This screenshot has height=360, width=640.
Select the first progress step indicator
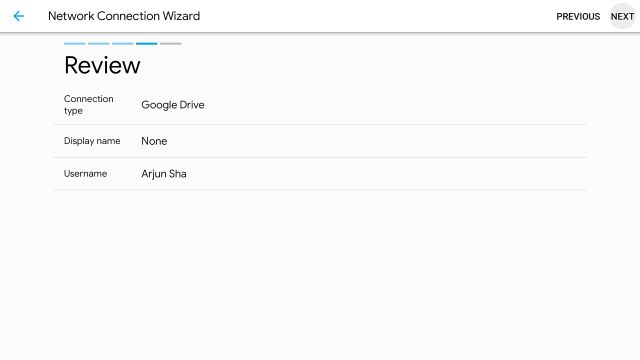75,44
